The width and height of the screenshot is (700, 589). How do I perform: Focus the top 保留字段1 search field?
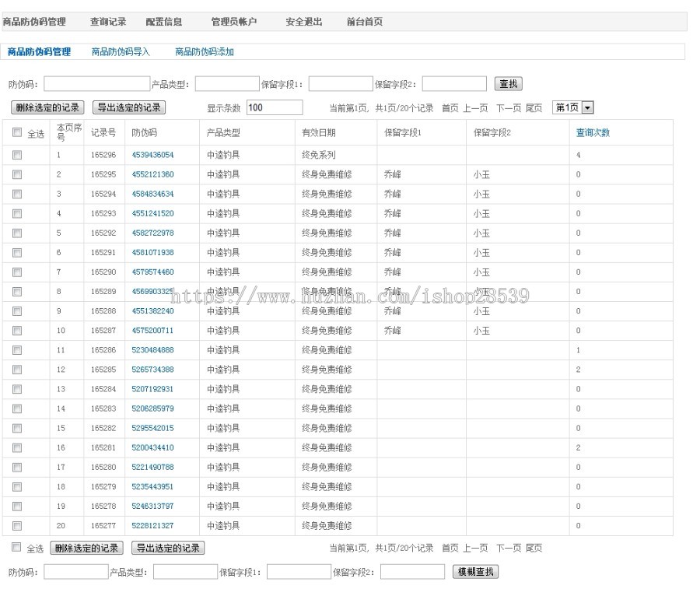[x=341, y=84]
